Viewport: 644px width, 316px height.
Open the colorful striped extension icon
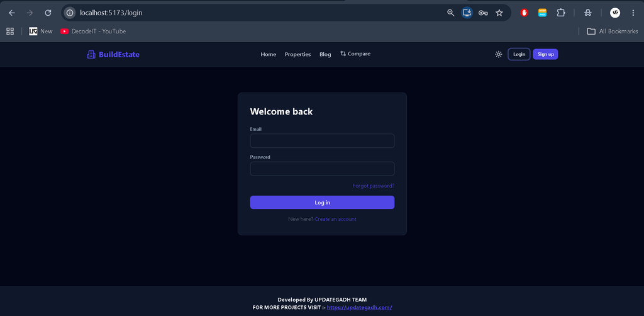click(x=543, y=13)
